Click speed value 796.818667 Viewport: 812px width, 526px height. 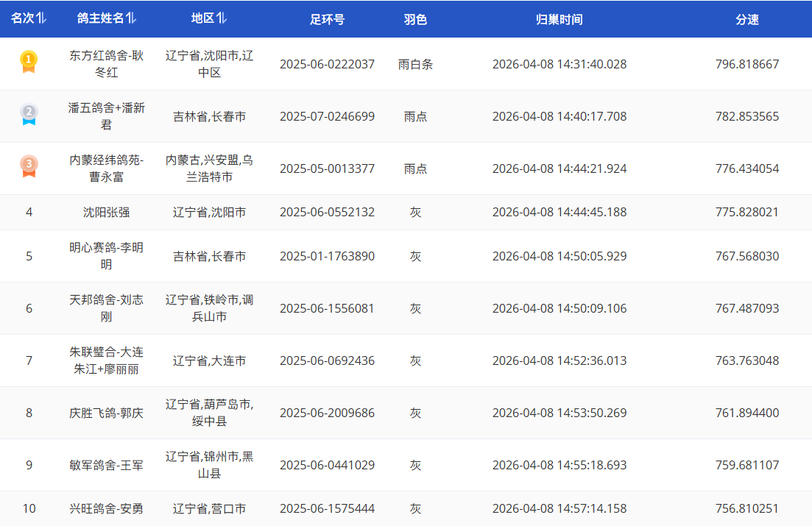click(746, 64)
